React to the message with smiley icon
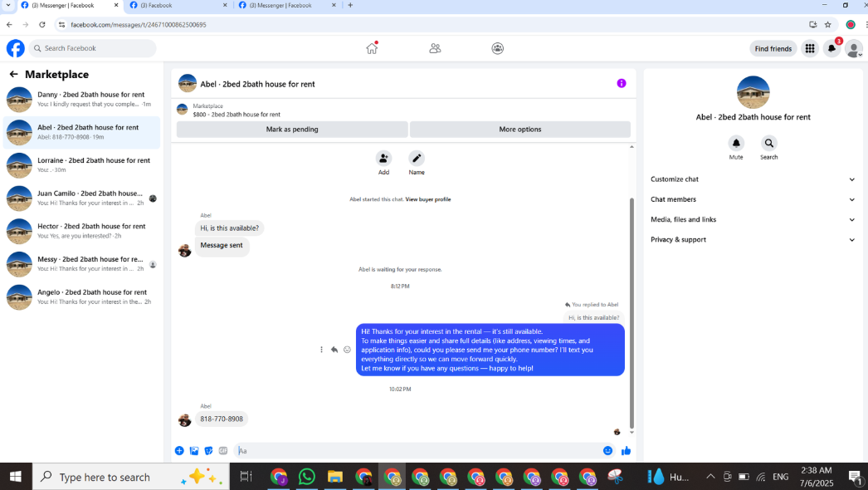Screen dimensions: 868x490 pos(347,350)
